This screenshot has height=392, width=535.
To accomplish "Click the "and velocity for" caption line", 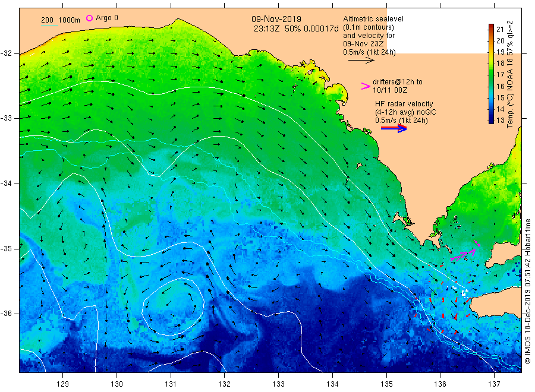I will (369, 36).
